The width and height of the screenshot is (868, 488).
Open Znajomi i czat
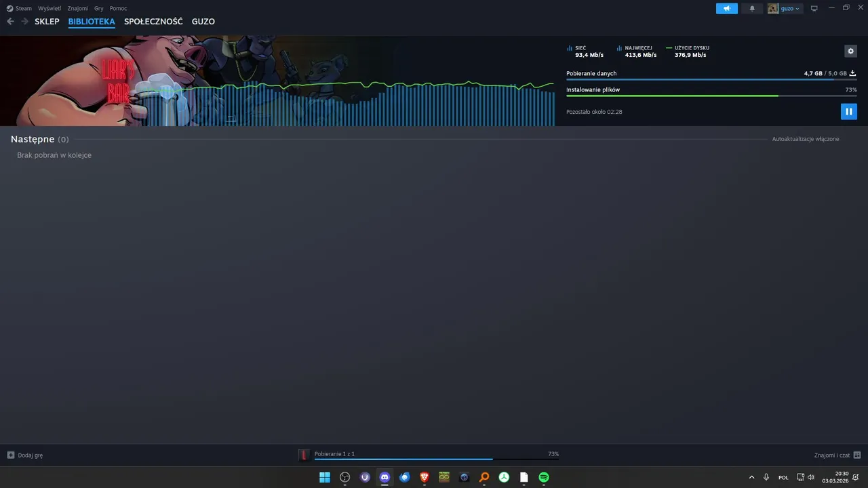(x=832, y=455)
